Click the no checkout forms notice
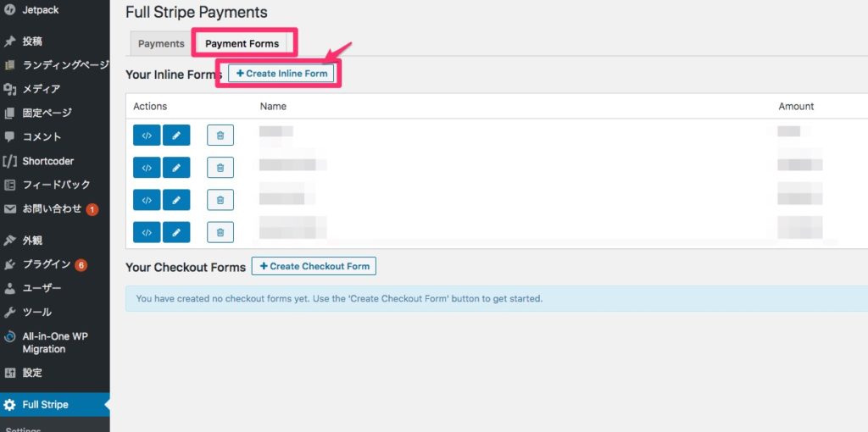 (497, 299)
